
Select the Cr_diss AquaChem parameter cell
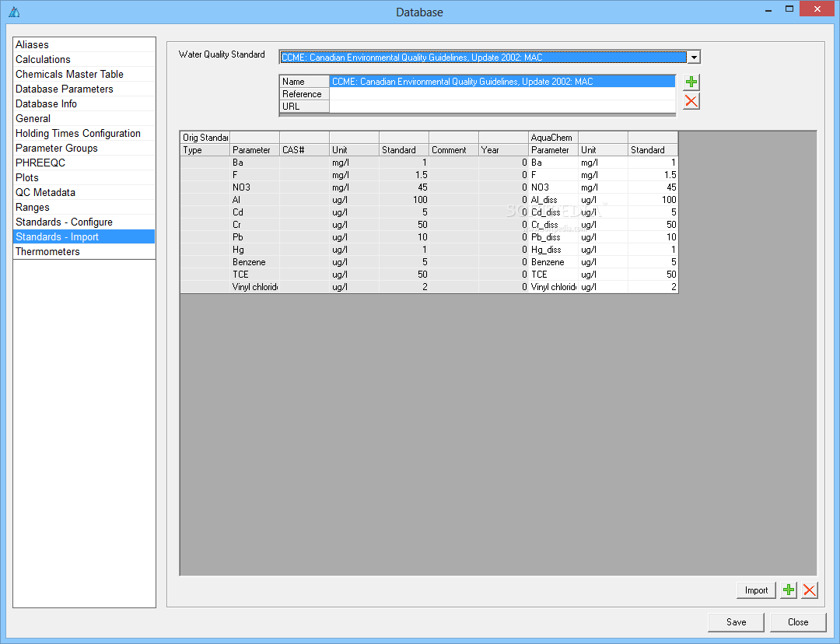point(554,225)
